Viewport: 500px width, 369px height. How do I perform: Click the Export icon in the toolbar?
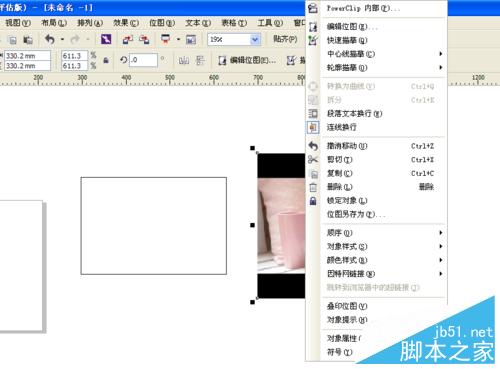click(144, 39)
